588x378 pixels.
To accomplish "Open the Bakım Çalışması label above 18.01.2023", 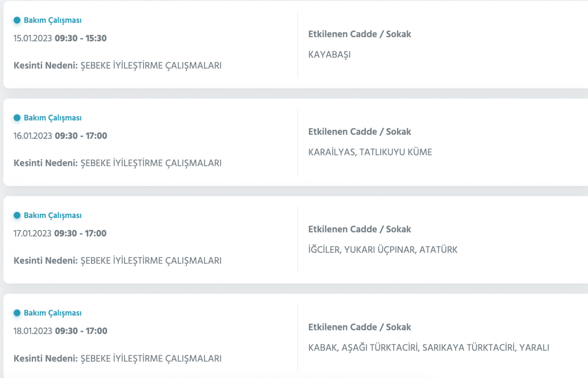I will tap(52, 313).
